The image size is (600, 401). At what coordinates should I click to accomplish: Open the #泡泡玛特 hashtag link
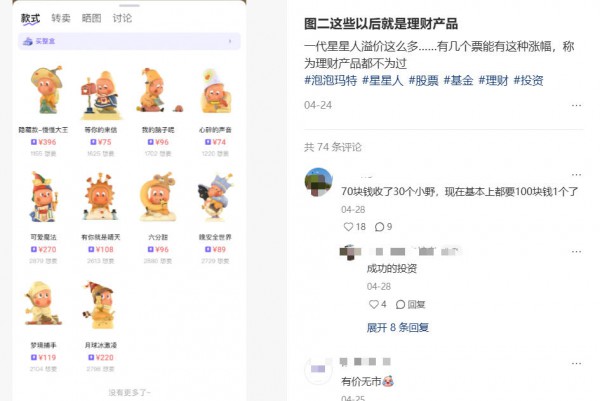(x=331, y=80)
